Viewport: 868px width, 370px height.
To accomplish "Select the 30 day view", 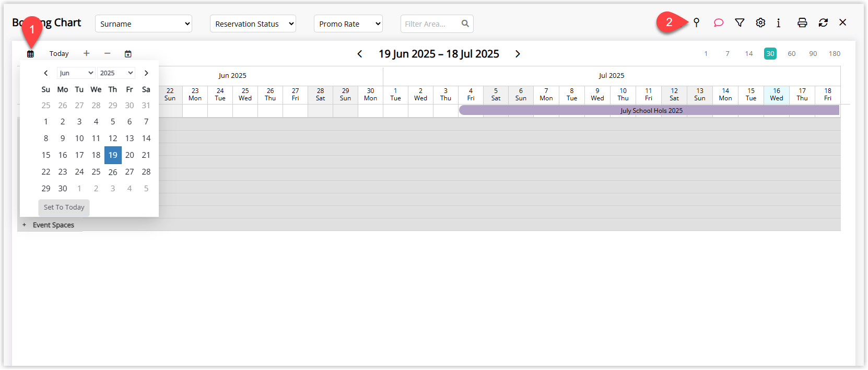I will point(770,54).
